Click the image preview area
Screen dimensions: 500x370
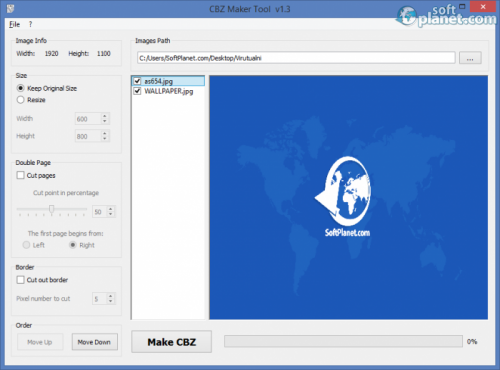[349, 197]
